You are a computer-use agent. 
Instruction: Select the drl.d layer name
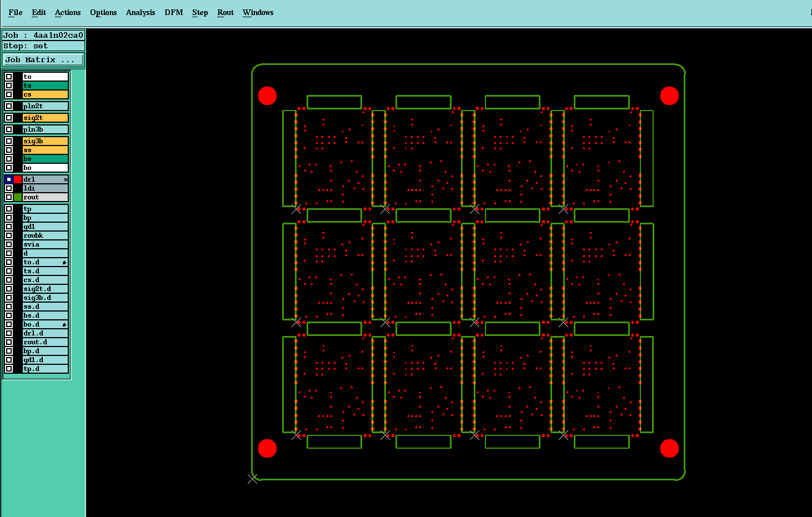[x=46, y=333]
